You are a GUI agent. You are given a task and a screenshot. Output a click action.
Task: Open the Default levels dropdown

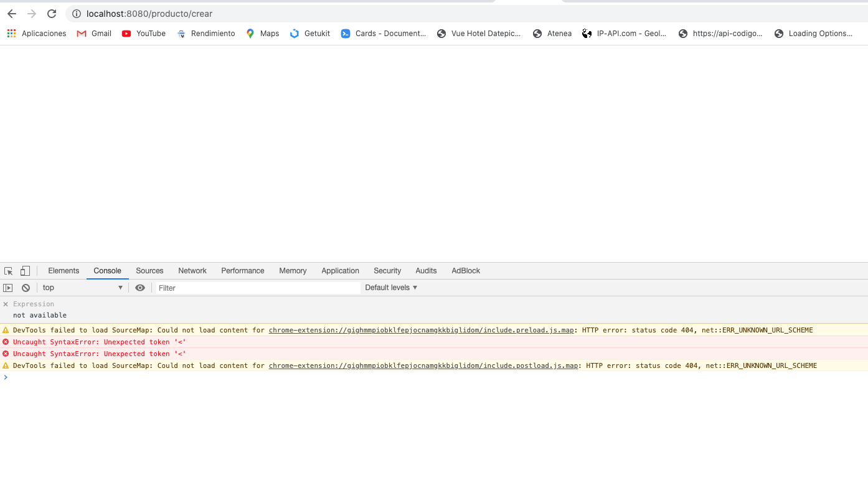[391, 288]
